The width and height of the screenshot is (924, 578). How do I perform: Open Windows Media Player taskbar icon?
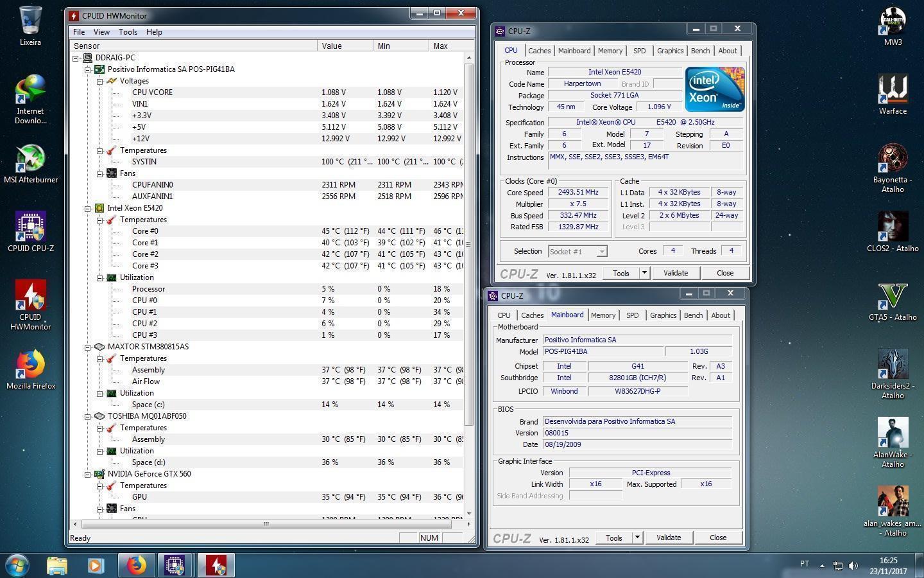click(96, 565)
